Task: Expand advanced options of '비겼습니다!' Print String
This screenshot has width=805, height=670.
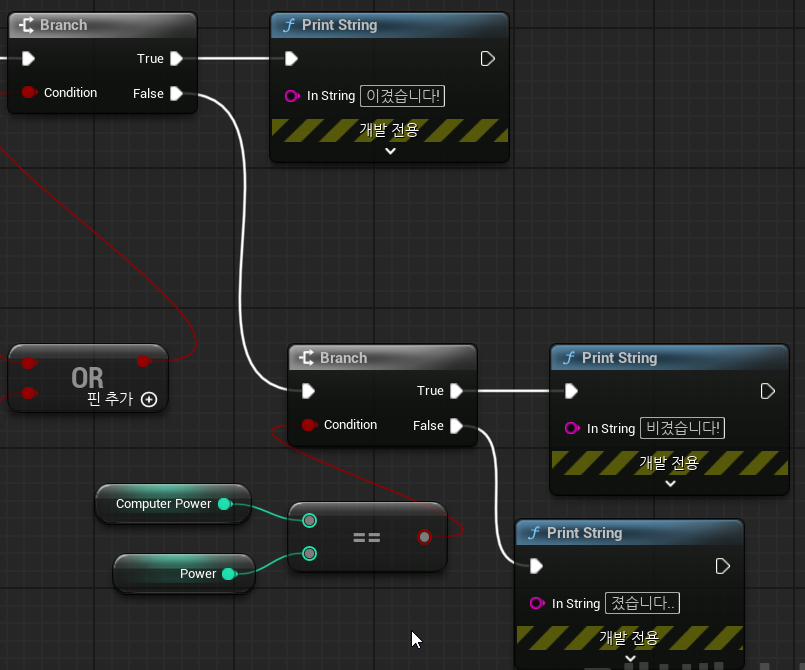Action: click(x=670, y=484)
